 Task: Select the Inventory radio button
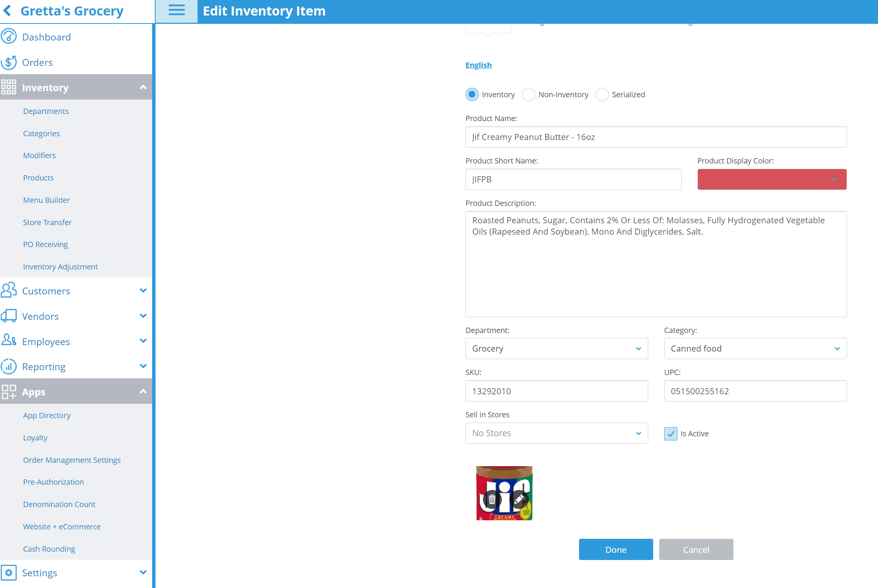(472, 95)
